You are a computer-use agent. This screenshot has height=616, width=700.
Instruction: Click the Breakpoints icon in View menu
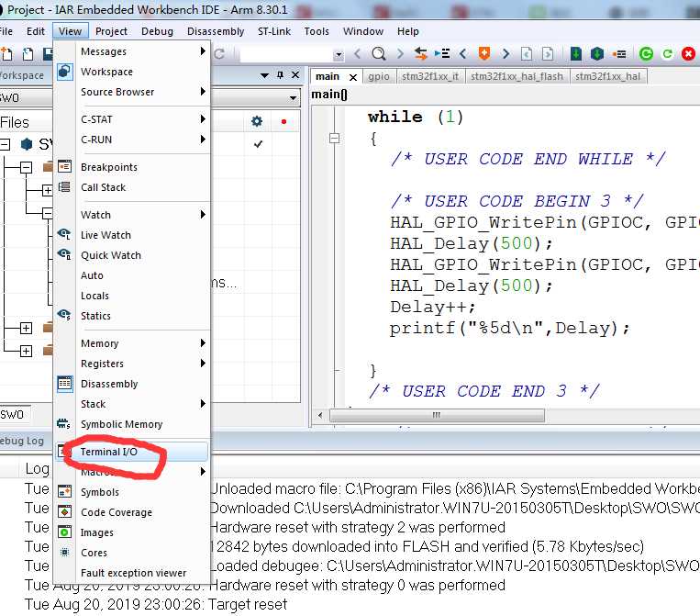click(65, 166)
